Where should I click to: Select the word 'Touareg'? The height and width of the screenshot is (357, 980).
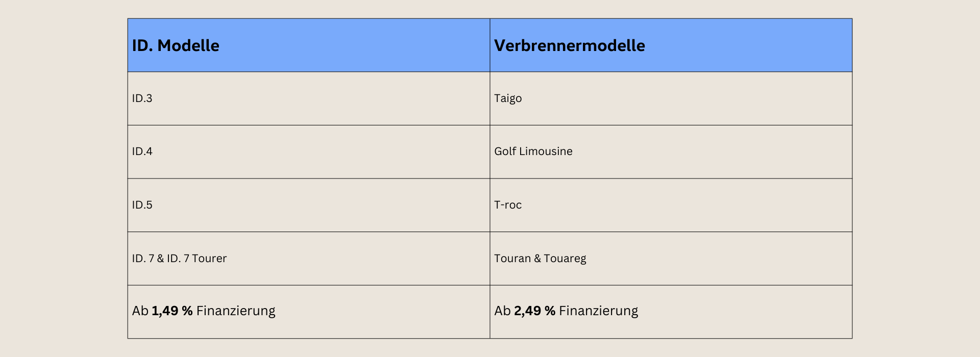point(565,259)
